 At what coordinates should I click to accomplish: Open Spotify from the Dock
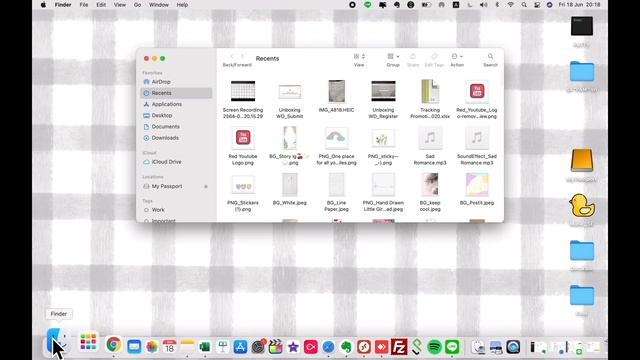click(434, 347)
